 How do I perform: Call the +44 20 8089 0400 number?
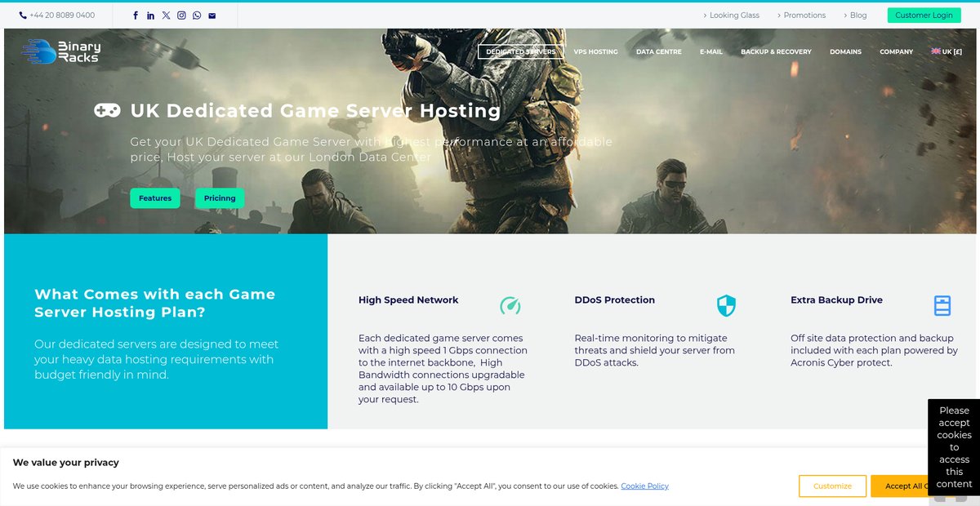click(62, 16)
